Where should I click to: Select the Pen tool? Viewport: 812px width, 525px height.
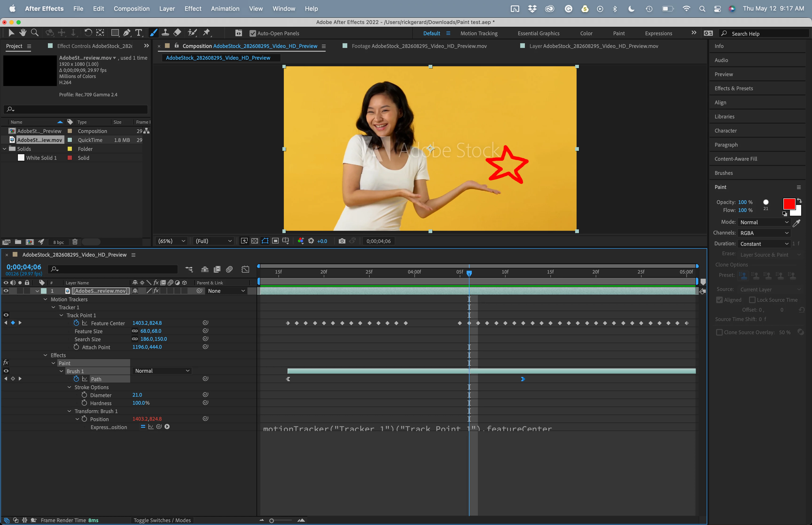(x=127, y=33)
